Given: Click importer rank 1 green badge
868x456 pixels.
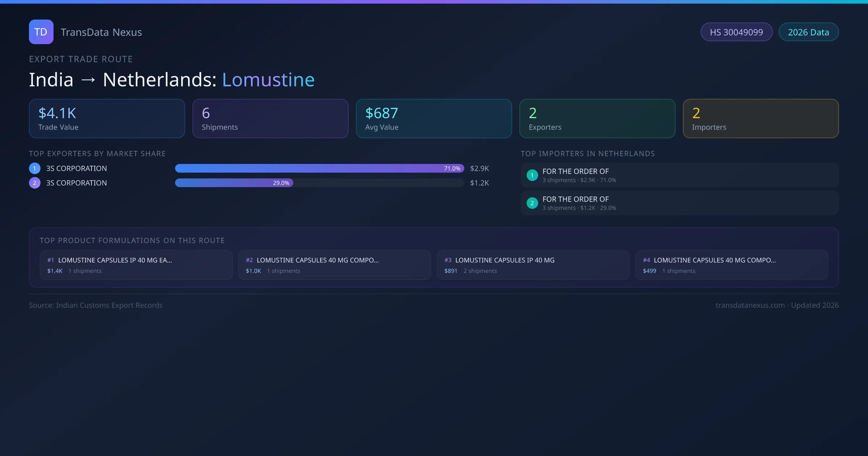Looking at the screenshot, I should (532, 175).
